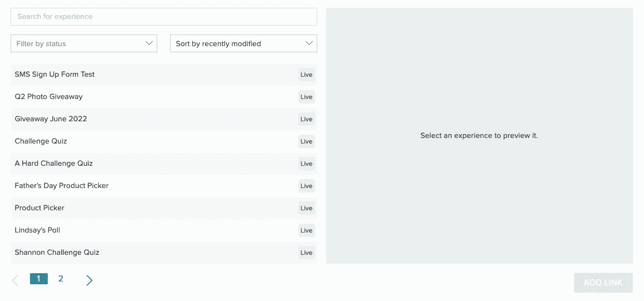Choose the Q2 Photo Giveaway experience
This screenshot has width=644, height=301.
pos(49,97)
